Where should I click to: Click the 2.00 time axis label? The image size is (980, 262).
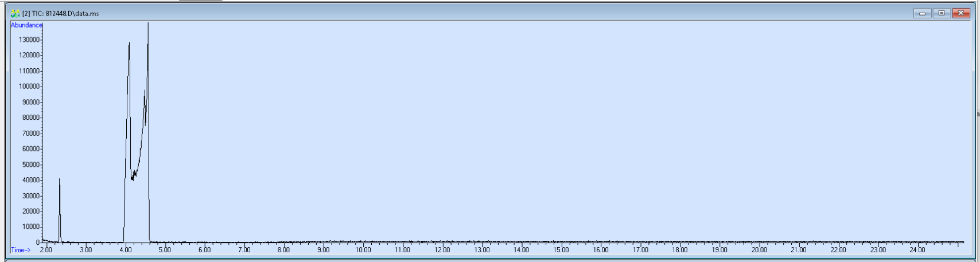(x=46, y=250)
